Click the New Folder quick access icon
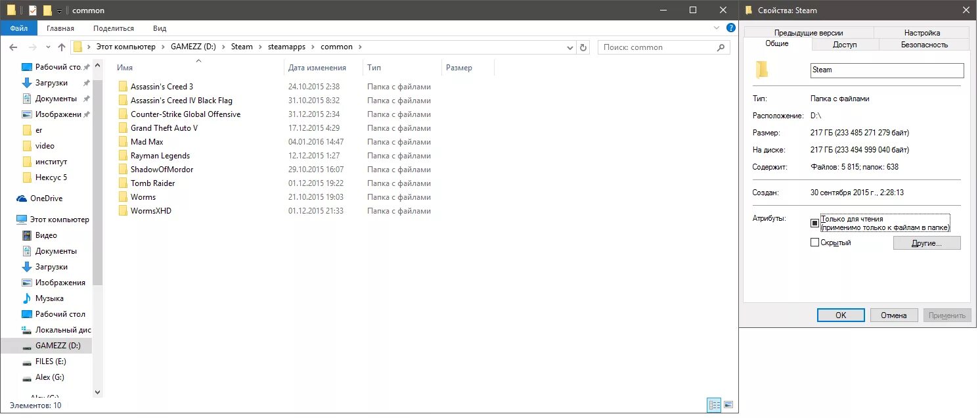The image size is (980, 418). pyautogui.click(x=47, y=11)
